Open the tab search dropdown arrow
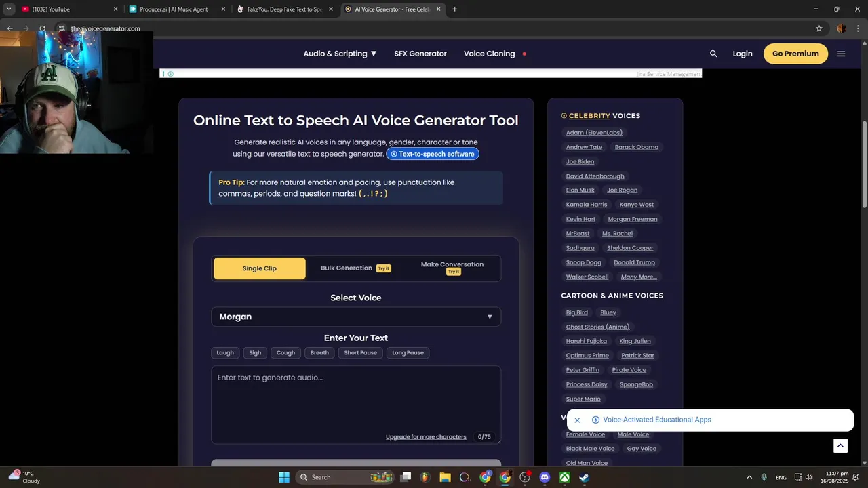 tap(9, 9)
